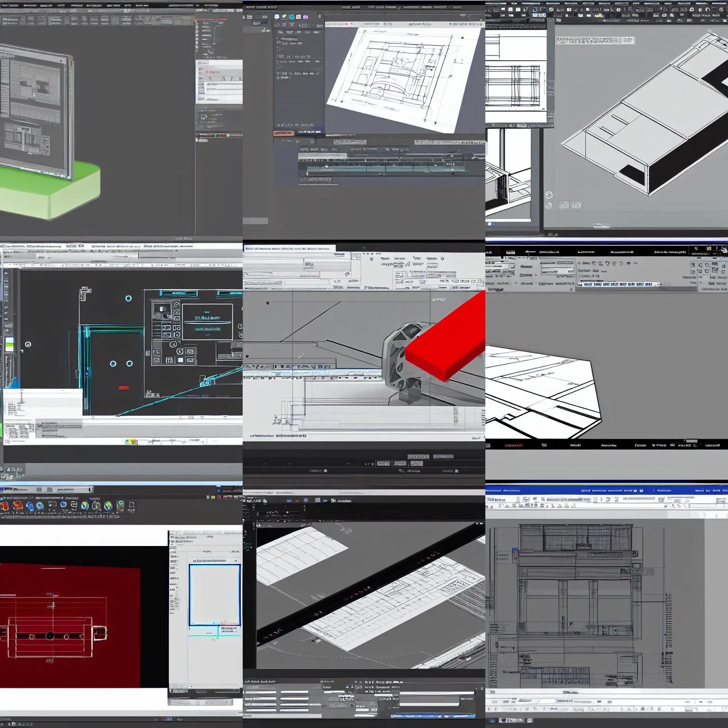728x728 pixels.
Task: Click the white page icon at bottom-left ribbon's end
Action: point(132,504)
